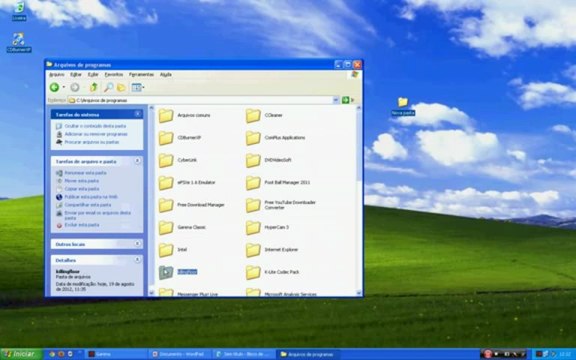The image size is (576, 360).
Task: Select the CCleaner folder icon
Action: [253, 116]
